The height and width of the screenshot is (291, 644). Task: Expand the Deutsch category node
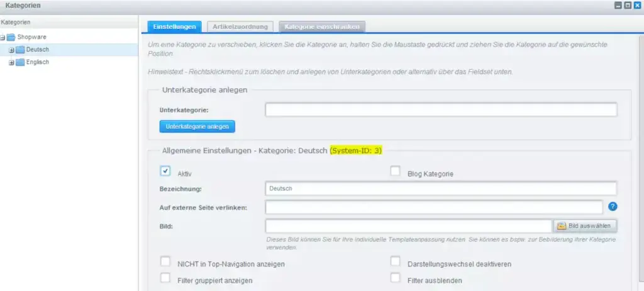point(11,50)
